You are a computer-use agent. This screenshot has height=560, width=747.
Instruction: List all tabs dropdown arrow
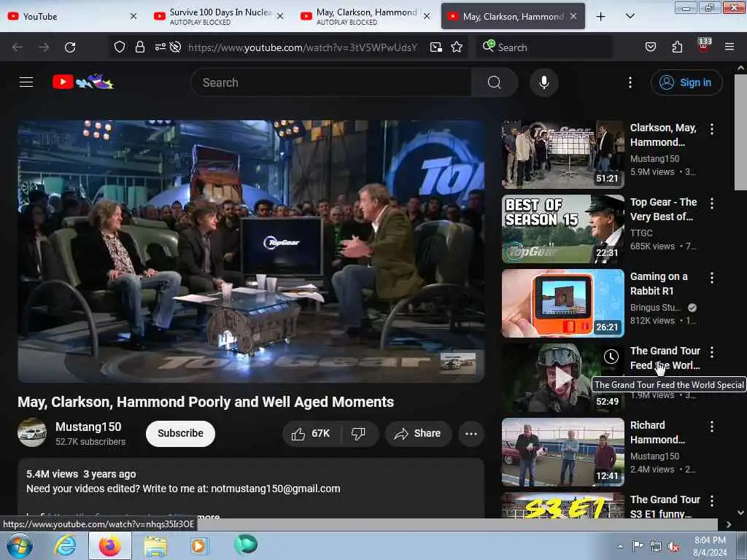[630, 16]
